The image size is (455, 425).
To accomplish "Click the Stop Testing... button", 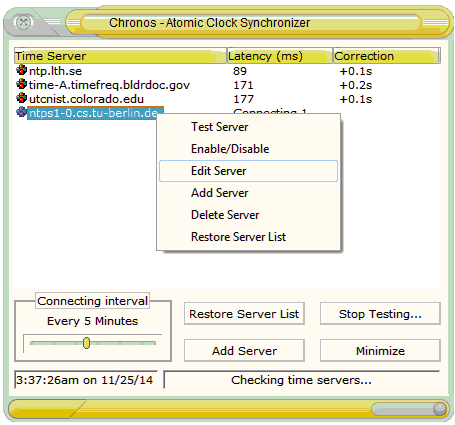I will pyautogui.click(x=380, y=314).
